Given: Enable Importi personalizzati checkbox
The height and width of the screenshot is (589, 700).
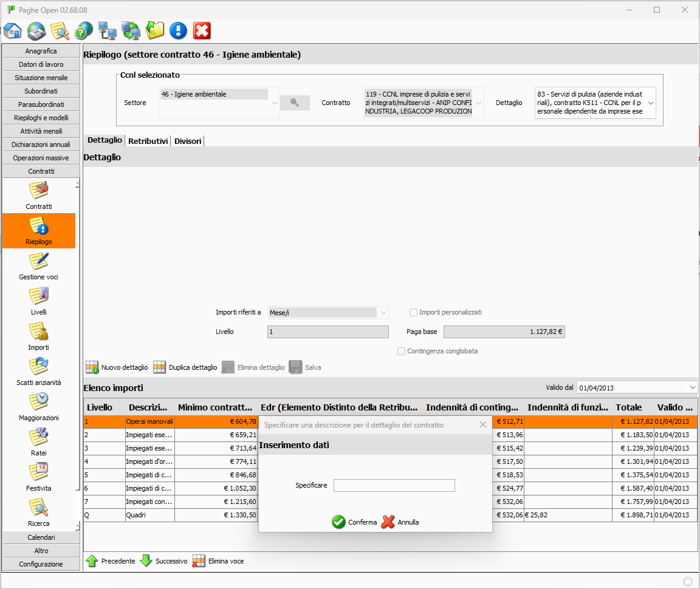Looking at the screenshot, I should 414,313.
